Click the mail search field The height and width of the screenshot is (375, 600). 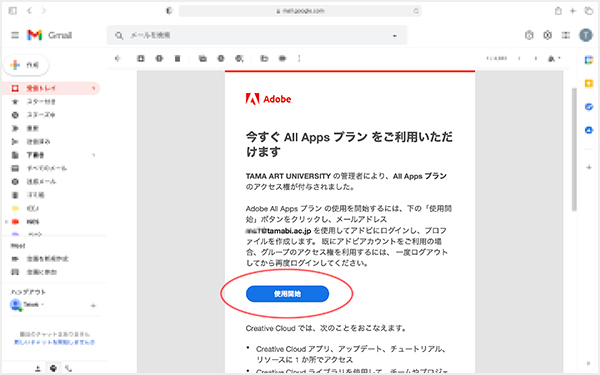click(256, 36)
